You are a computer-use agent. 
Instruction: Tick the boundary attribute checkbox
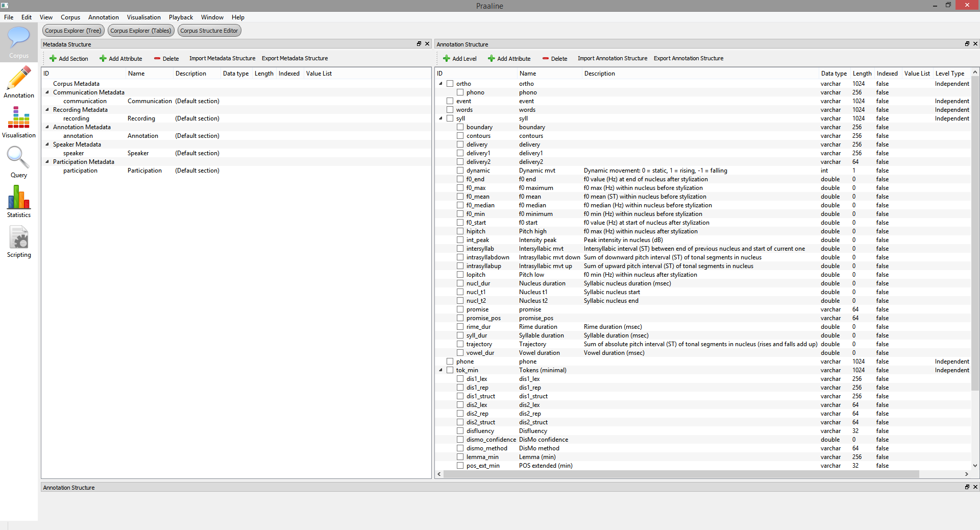point(460,127)
